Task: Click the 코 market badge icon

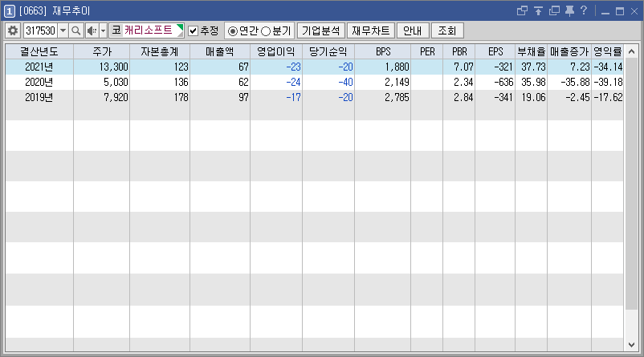Action: (x=116, y=30)
